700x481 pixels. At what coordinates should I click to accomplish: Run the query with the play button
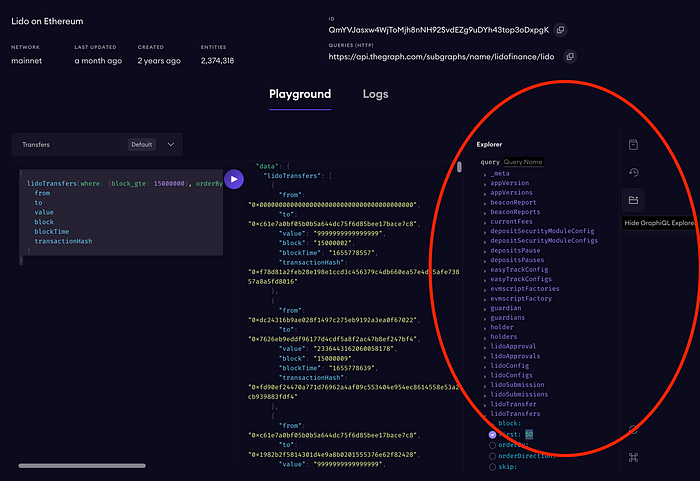[x=234, y=179]
